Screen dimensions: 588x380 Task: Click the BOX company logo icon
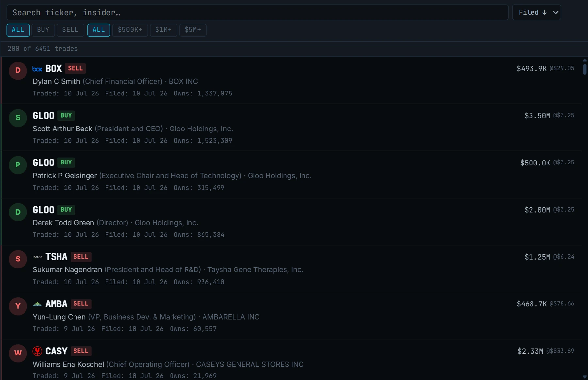[37, 69]
